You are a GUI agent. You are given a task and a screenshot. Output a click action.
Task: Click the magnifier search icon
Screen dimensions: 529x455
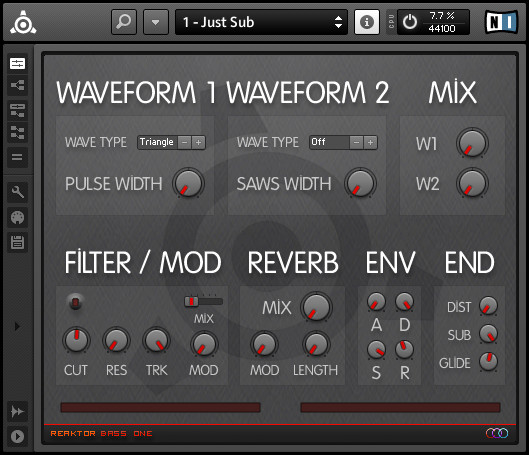pyautogui.click(x=124, y=22)
